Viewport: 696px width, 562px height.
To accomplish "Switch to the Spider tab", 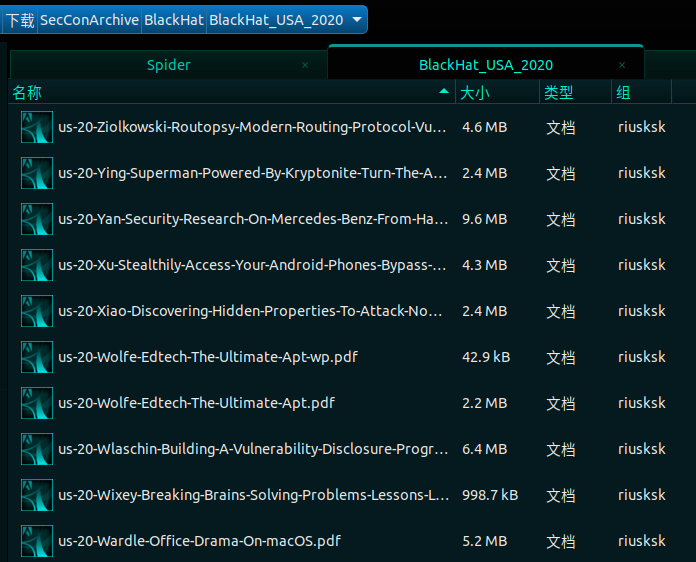I will point(168,65).
